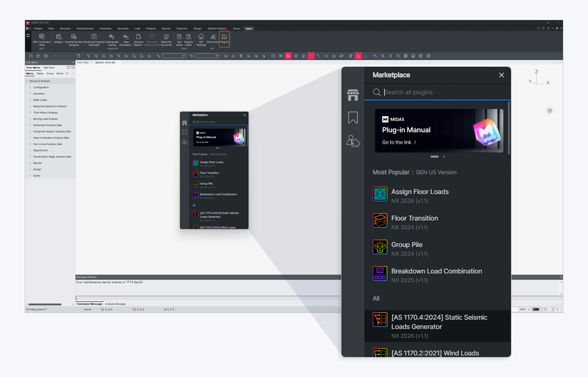The width and height of the screenshot is (588, 377).
Task: Click the bookmark icon in the enlarged Marketplace
Action: pyautogui.click(x=353, y=118)
